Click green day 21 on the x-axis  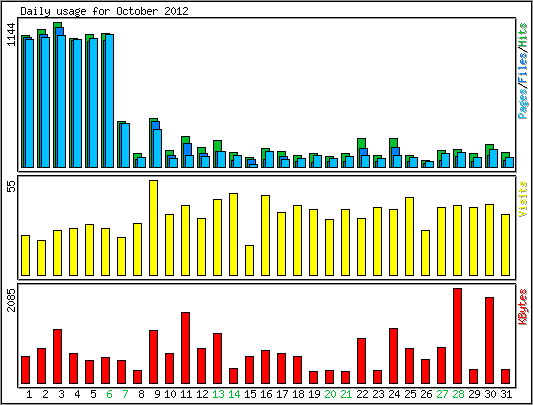tap(346, 394)
